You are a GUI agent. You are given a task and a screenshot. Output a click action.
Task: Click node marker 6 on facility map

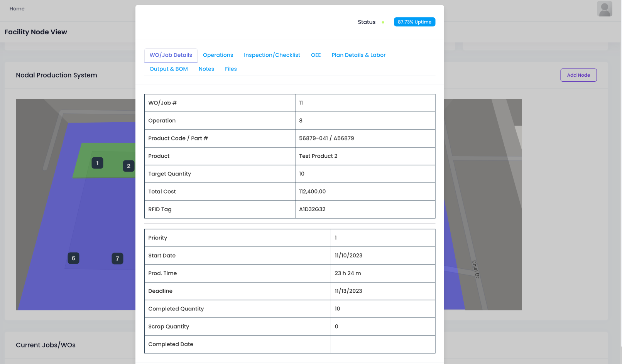point(73,258)
